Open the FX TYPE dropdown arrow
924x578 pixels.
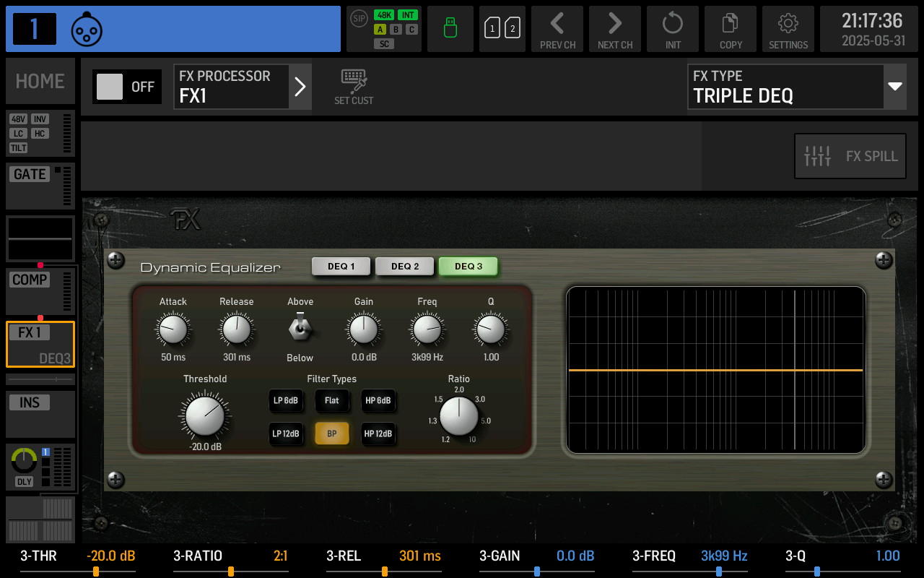coord(895,87)
